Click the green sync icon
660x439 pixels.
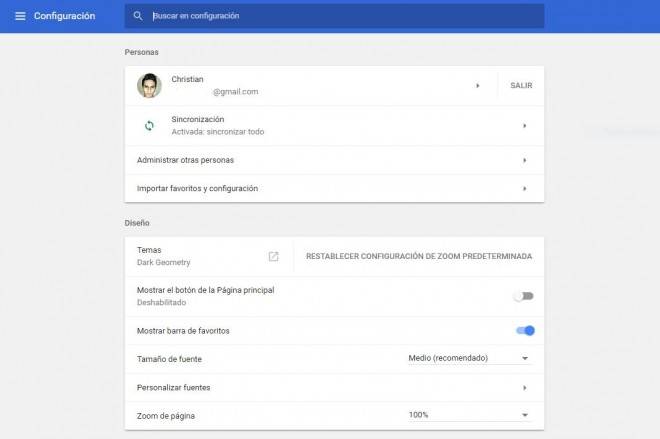tap(149, 125)
